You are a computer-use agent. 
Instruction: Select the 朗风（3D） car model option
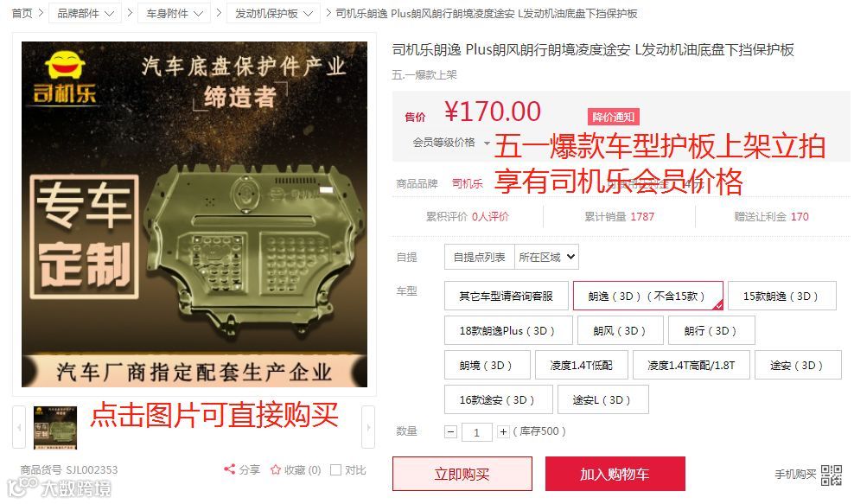point(620,331)
